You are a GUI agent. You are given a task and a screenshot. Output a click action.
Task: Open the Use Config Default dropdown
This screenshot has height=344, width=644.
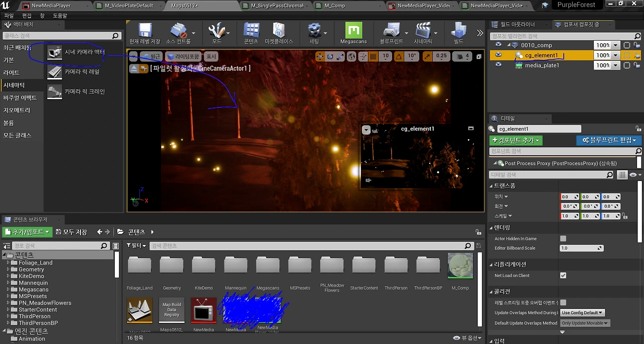click(x=583, y=313)
